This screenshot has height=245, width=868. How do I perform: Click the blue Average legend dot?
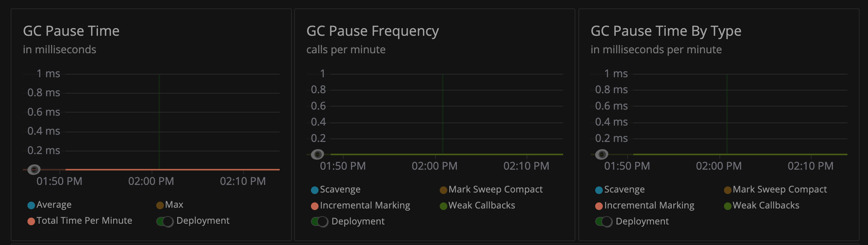(x=32, y=205)
